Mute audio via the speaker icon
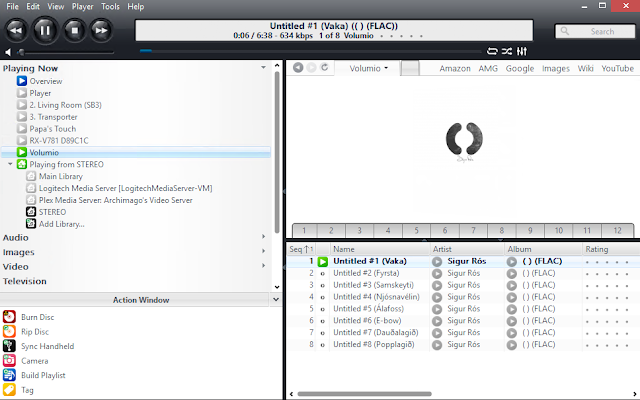This screenshot has height=400, width=640. 8,52
